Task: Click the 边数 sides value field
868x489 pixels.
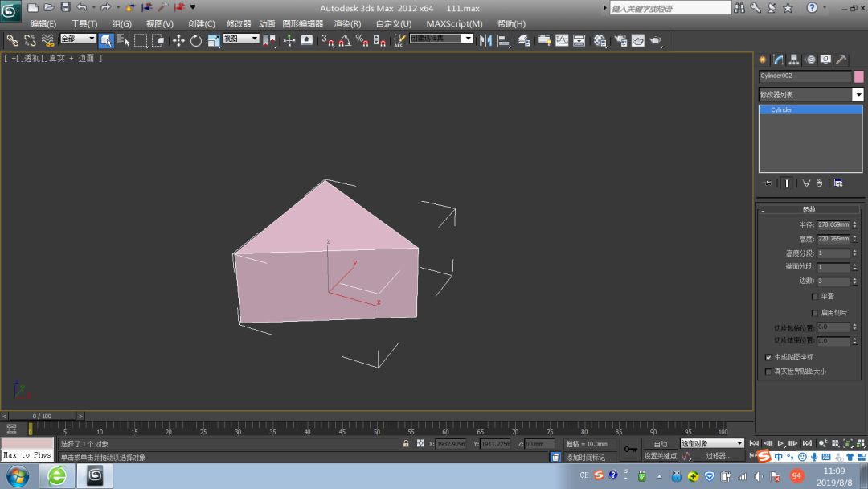Action: [833, 281]
